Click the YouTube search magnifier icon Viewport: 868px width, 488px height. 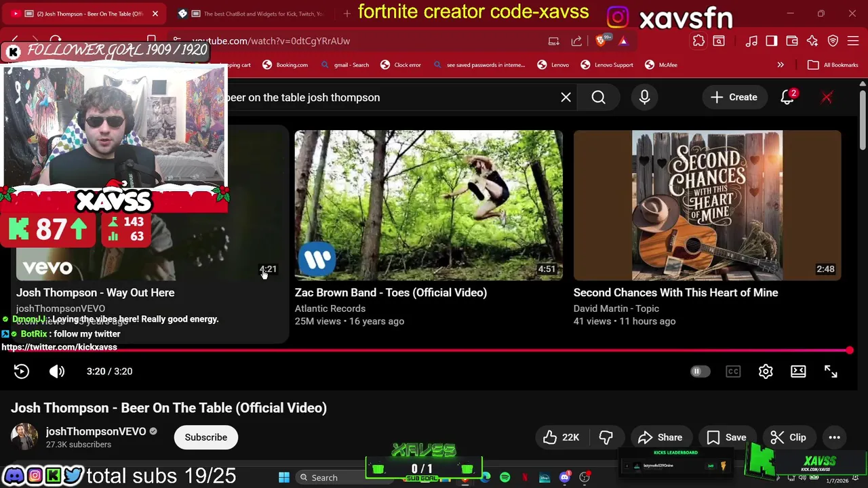click(598, 98)
